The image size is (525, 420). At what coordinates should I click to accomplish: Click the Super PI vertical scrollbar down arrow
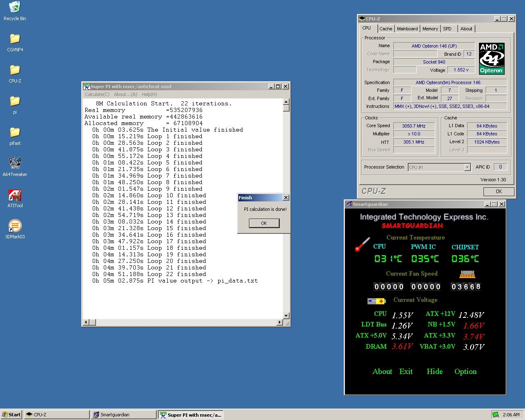coord(286,316)
